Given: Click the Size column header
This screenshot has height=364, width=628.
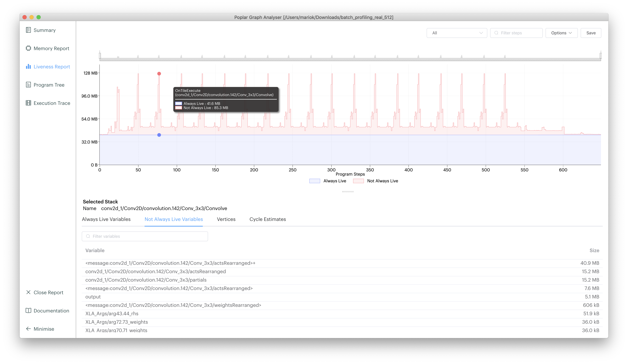Looking at the screenshot, I should [x=594, y=250].
